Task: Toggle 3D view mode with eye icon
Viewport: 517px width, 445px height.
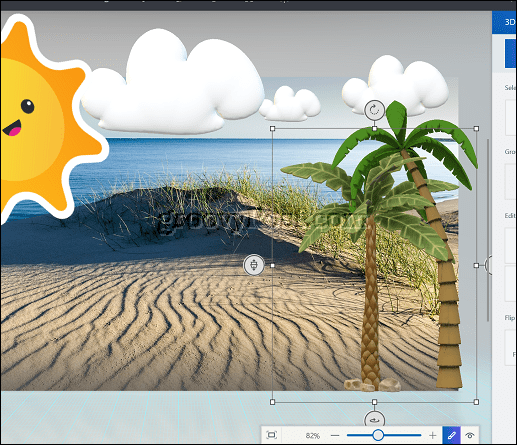Action: coord(470,435)
